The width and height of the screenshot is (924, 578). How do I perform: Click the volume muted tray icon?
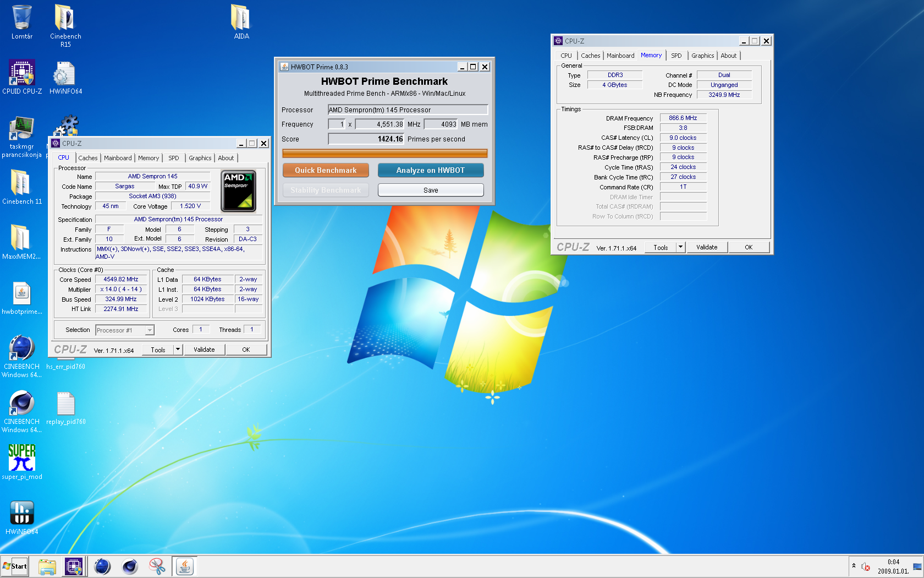[866, 566]
